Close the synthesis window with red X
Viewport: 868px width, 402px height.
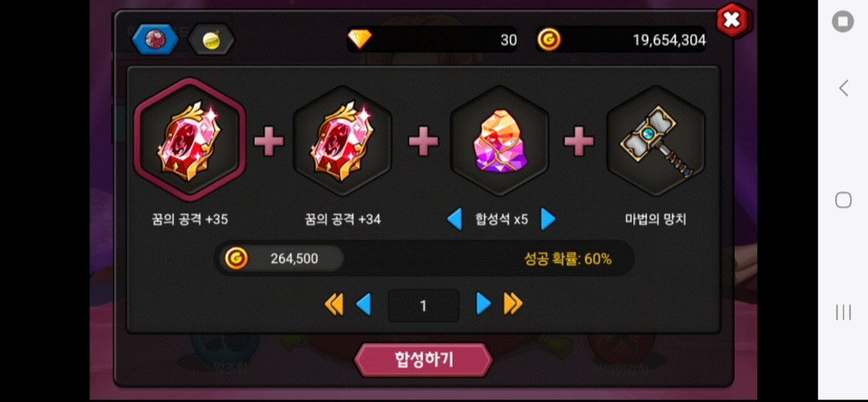click(x=733, y=20)
